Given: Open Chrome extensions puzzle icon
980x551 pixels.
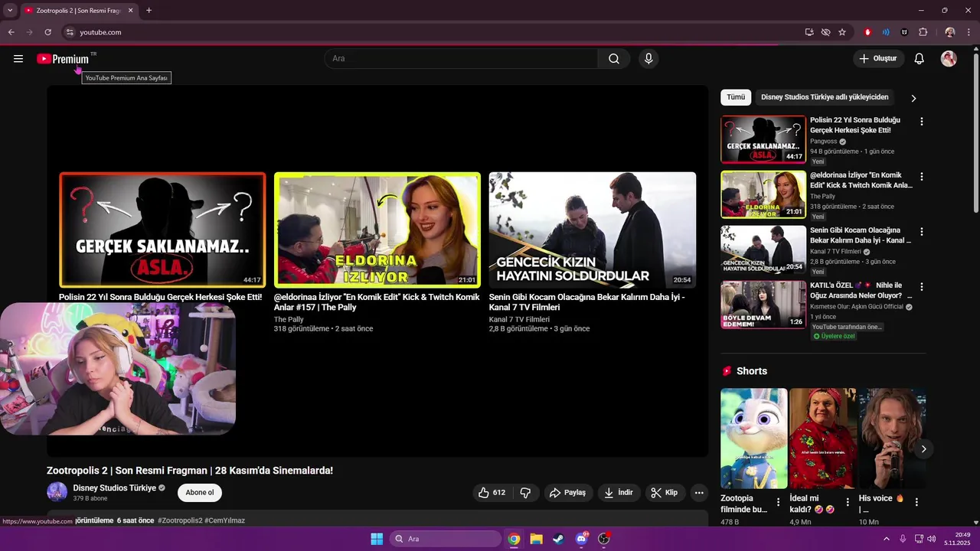Looking at the screenshot, I should click(923, 32).
